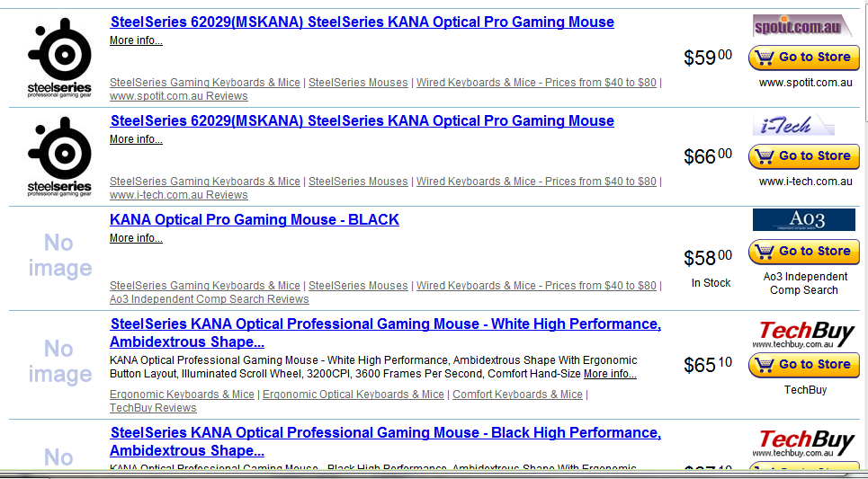868x479 pixels.
Task: Click the www.i-tech.com.au store name text
Action: tap(805, 182)
